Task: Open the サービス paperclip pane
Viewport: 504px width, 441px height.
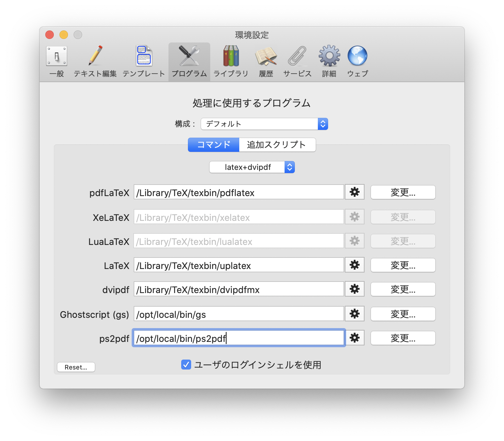Action: click(x=297, y=62)
